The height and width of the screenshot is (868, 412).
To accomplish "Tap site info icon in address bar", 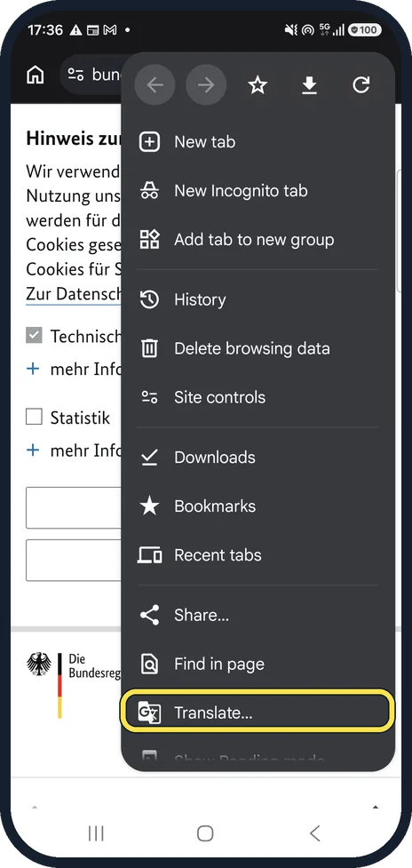I will coord(75,75).
